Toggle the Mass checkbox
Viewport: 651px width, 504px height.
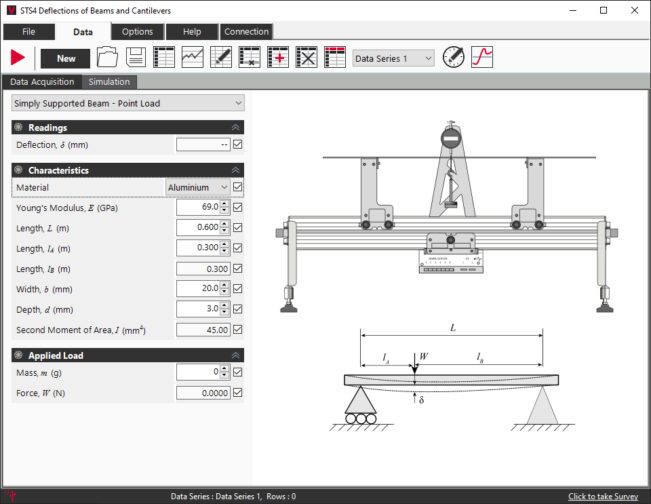pyautogui.click(x=237, y=372)
